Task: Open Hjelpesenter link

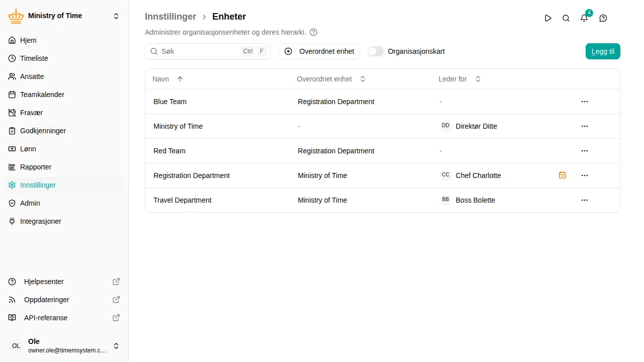Action: pyautogui.click(x=64, y=282)
